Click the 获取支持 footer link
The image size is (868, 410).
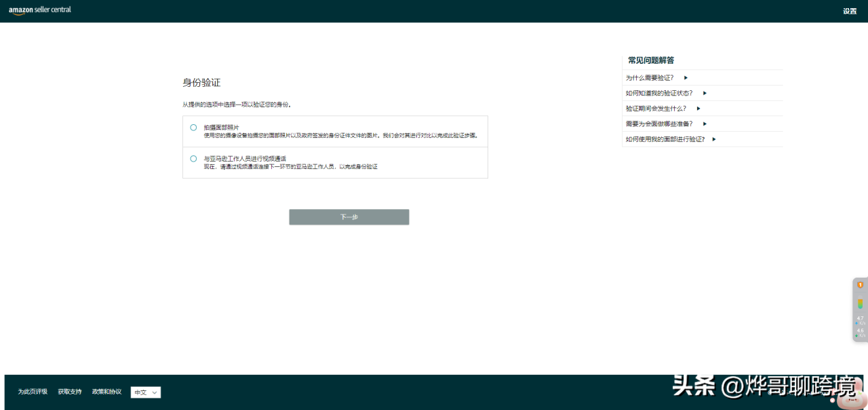[70, 392]
